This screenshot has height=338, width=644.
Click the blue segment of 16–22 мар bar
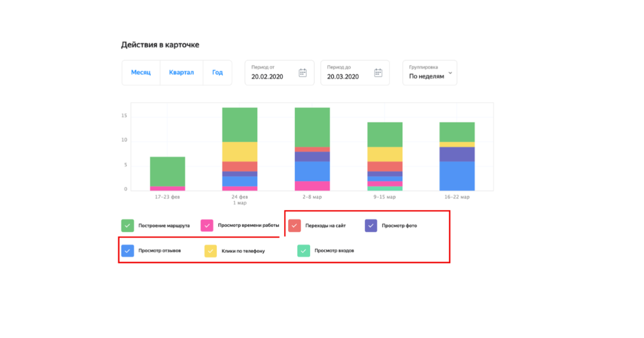pyautogui.click(x=457, y=176)
